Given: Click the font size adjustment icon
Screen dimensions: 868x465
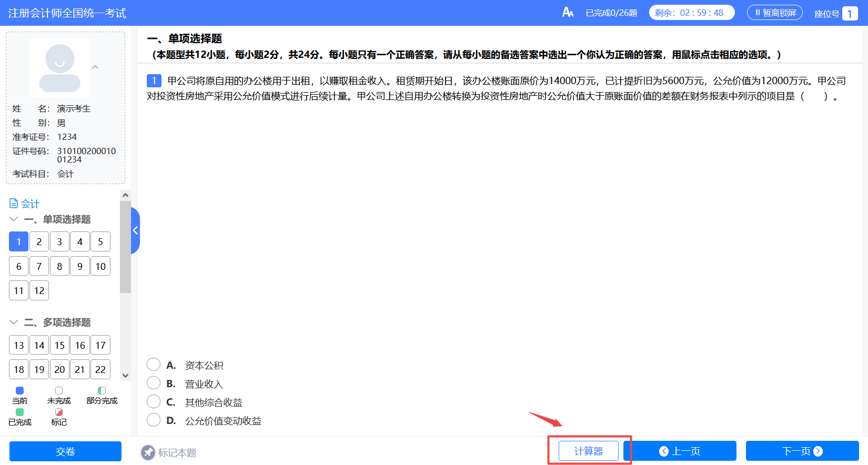Looking at the screenshot, I should click(x=568, y=13).
